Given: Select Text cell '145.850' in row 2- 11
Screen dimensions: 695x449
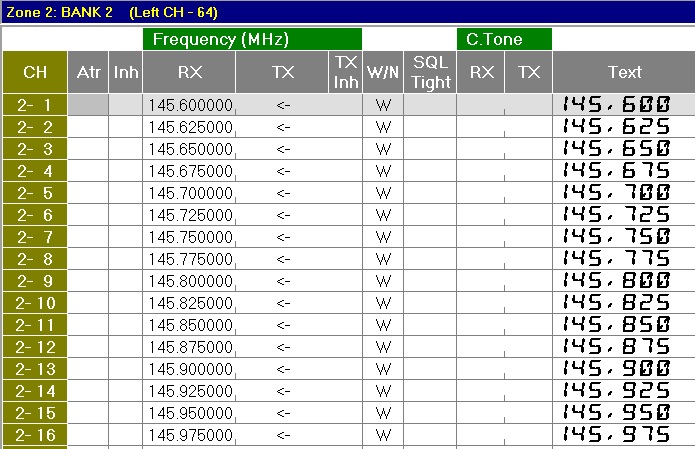Looking at the screenshot, I should [x=624, y=325].
